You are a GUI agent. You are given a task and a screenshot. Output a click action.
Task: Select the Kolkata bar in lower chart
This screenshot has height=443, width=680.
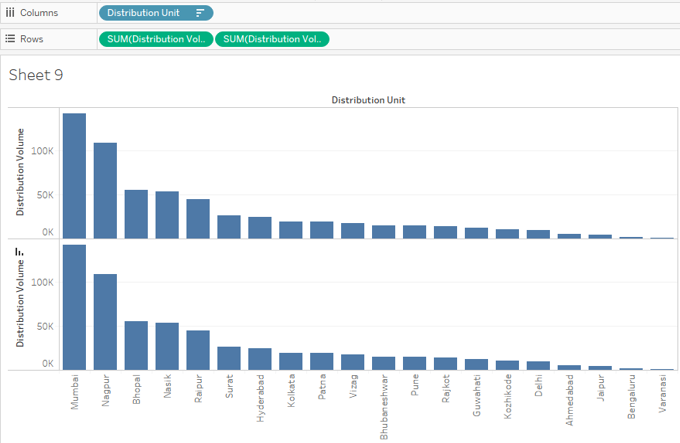click(x=291, y=362)
